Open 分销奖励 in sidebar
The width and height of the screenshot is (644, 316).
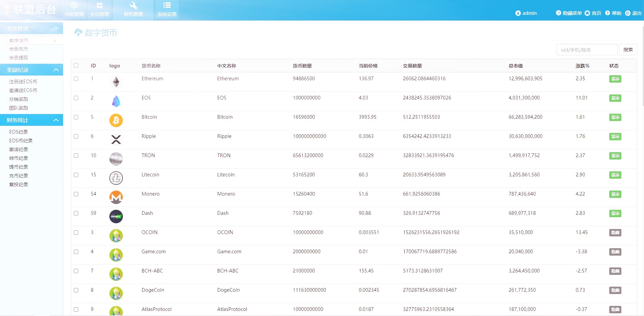pyautogui.click(x=19, y=99)
